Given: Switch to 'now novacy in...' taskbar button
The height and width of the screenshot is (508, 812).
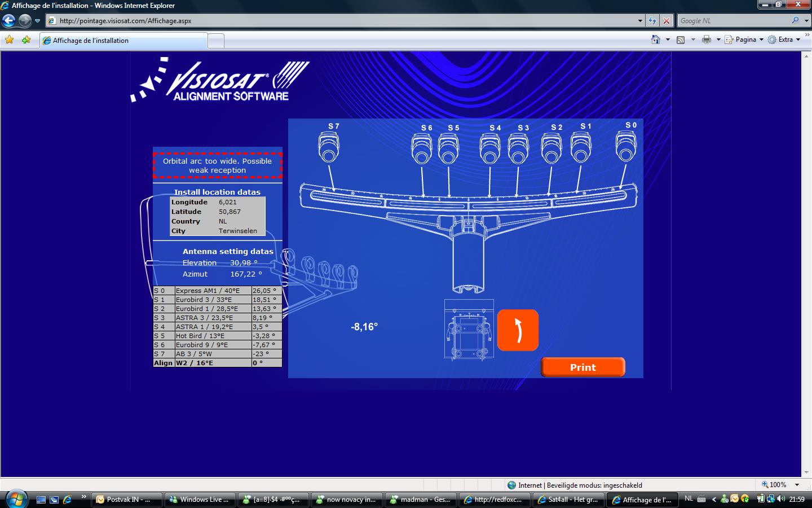Looking at the screenshot, I should click(346, 500).
